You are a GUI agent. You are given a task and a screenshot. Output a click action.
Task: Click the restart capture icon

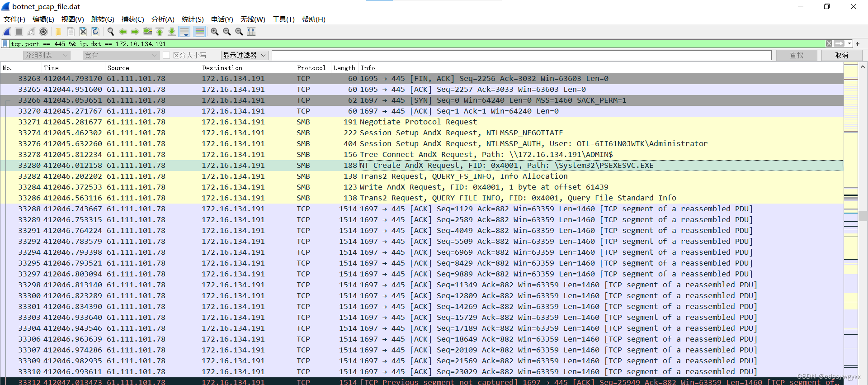31,32
